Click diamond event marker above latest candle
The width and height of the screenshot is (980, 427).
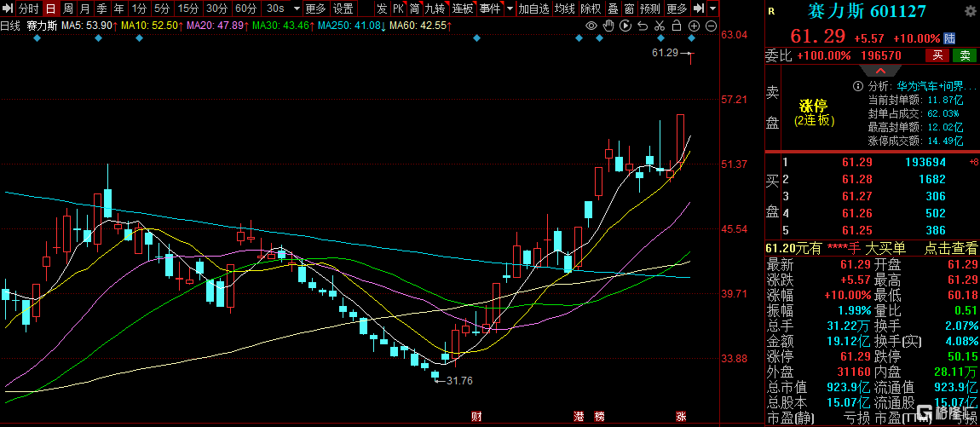pos(691,38)
